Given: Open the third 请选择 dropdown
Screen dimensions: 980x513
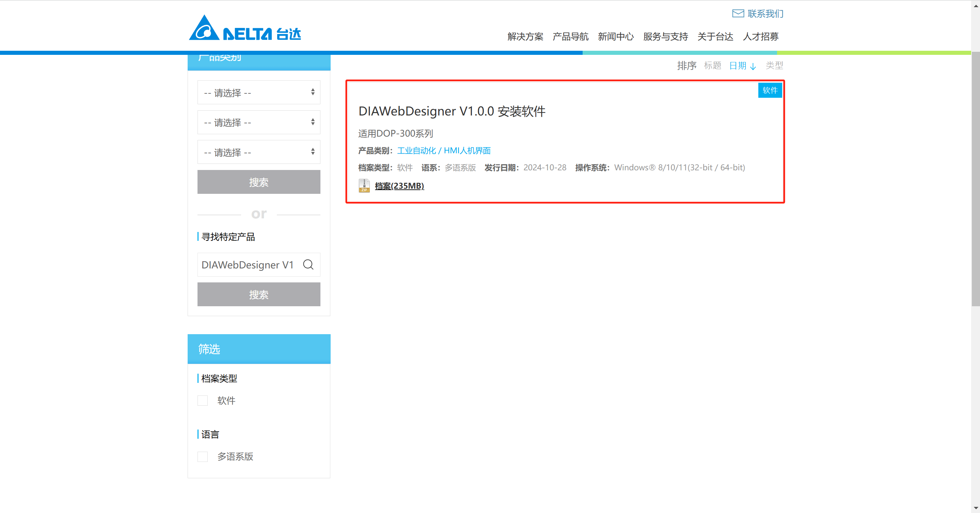Looking at the screenshot, I should pos(259,152).
